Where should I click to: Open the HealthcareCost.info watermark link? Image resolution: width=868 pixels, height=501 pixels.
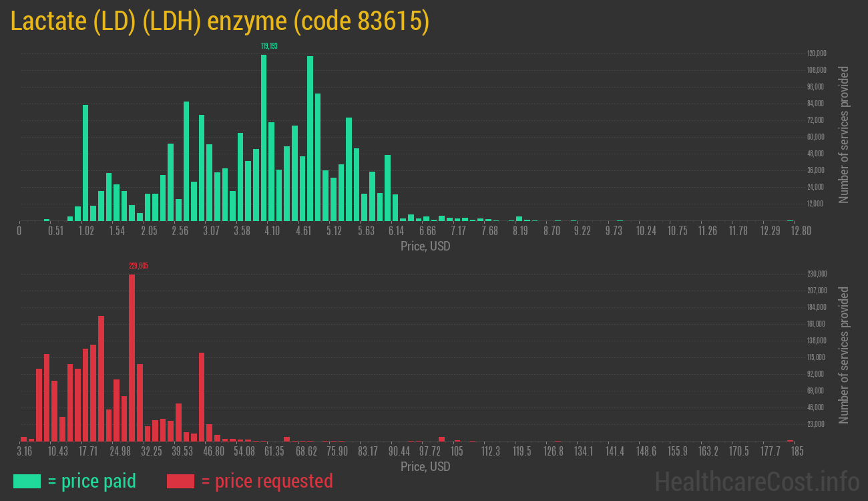click(x=756, y=481)
